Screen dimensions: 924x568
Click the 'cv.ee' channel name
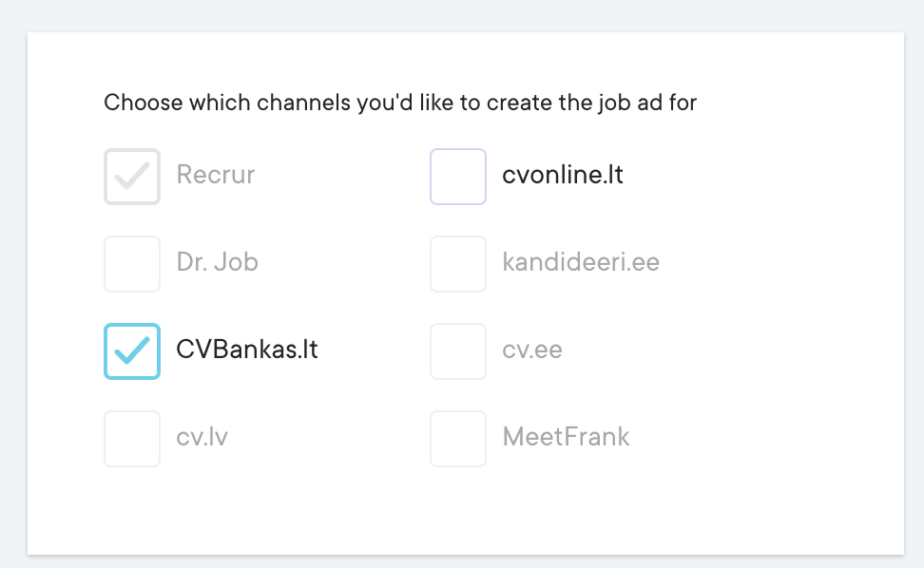click(x=532, y=350)
